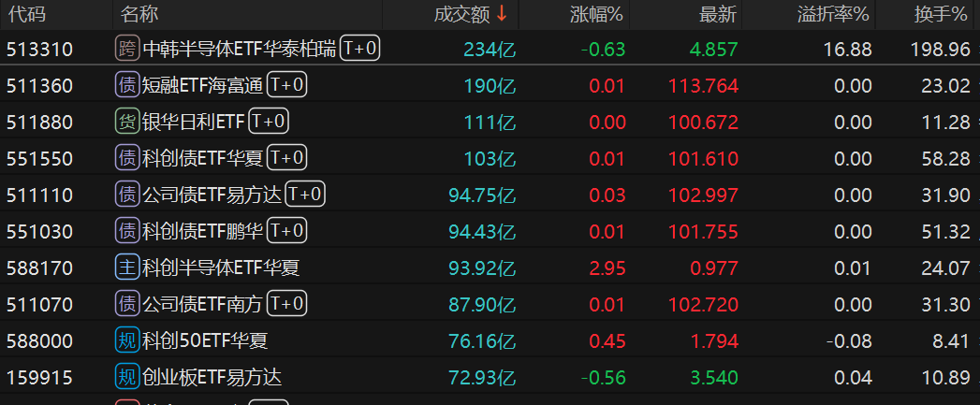Select 科创半导体ETF华夏 name
Viewport: 980px width, 405px height.
pyautogui.click(x=221, y=268)
